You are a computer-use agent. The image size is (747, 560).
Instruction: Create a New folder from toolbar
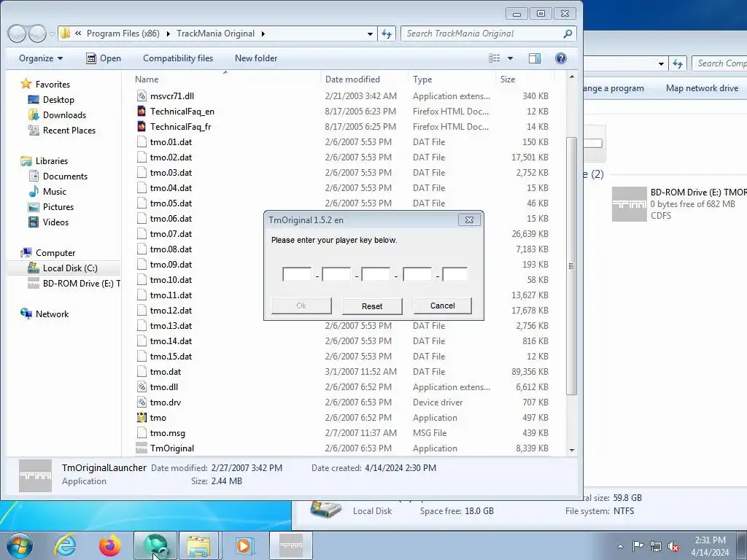pos(256,58)
